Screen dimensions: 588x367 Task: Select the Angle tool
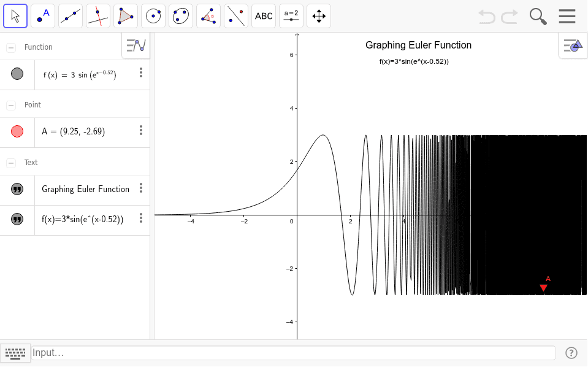[208, 16]
